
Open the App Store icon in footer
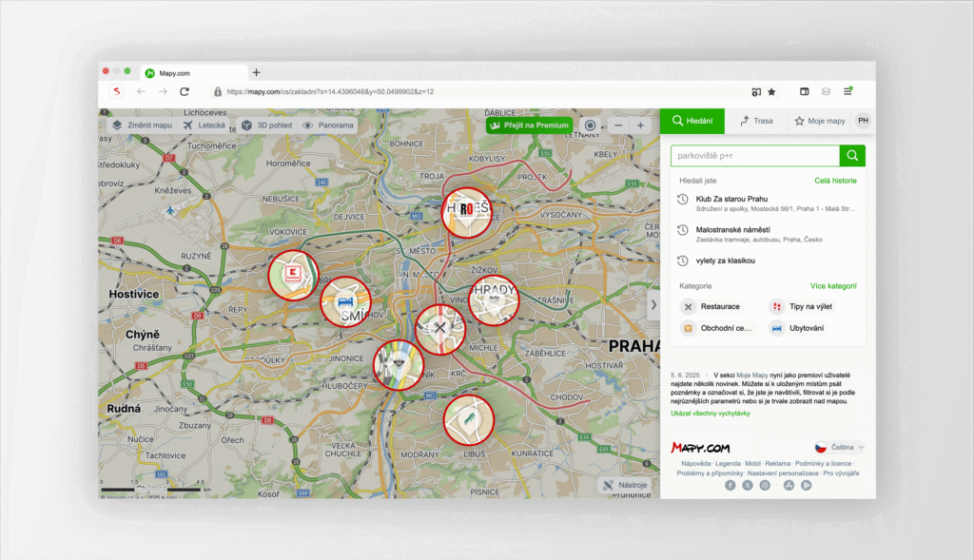789,486
